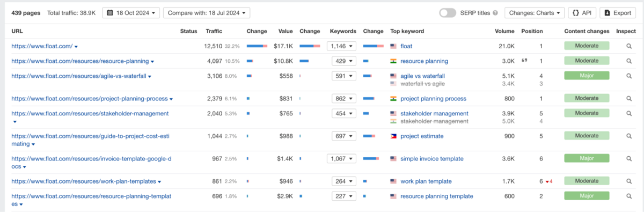Click the help icon beside SERP titles
Image resolution: width=644 pixels, height=212 pixels.
(495, 13)
